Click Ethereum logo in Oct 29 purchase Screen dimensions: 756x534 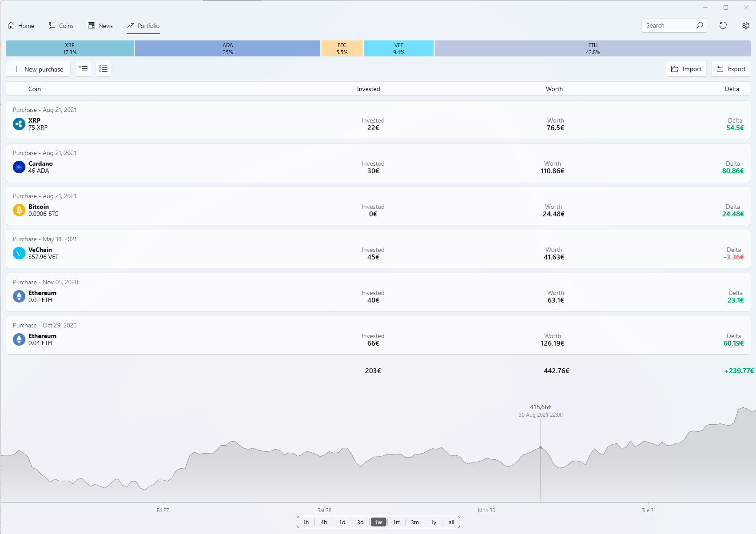(x=19, y=339)
